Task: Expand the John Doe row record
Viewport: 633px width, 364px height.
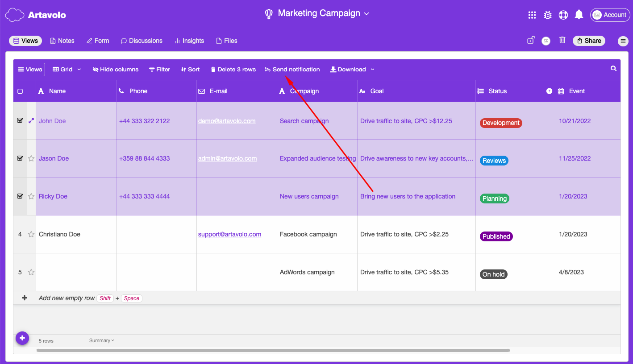Action: (31, 120)
